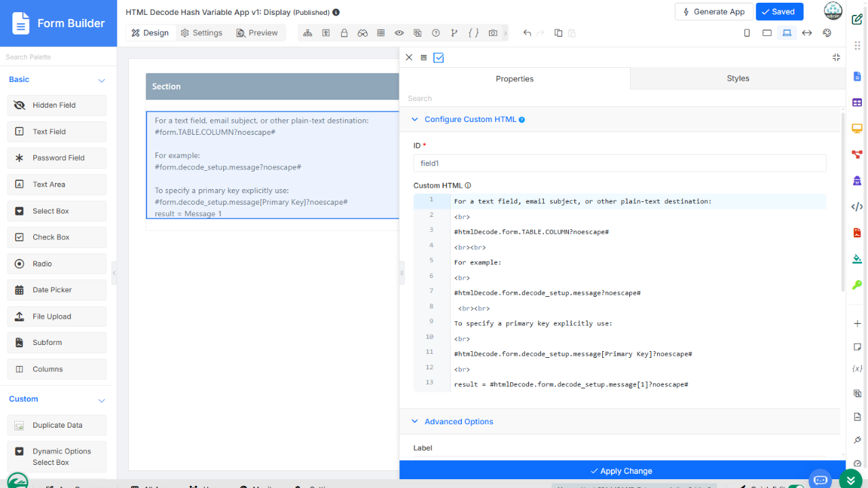Collapse the properties panel with shrink icon
The image size is (868, 488).
click(836, 58)
